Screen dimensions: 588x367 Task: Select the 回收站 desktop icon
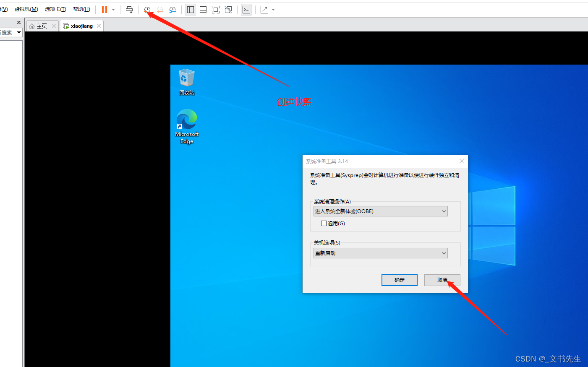[187, 82]
